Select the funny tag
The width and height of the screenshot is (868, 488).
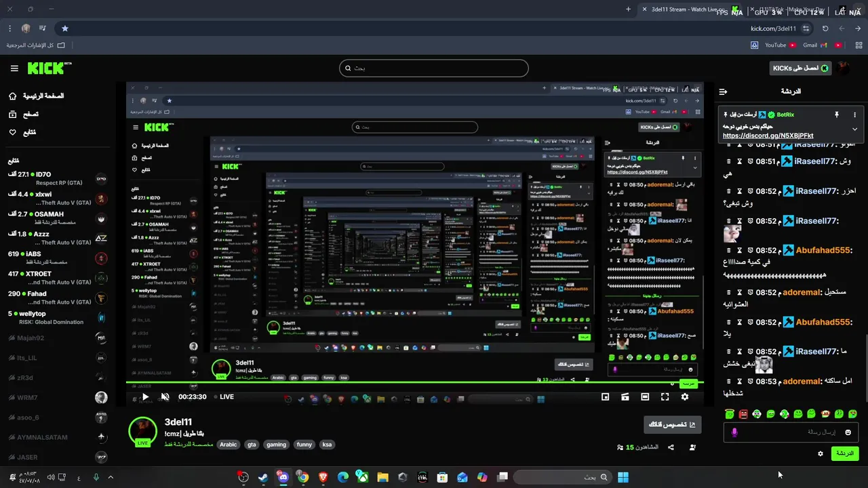click(x=304, y=445)
